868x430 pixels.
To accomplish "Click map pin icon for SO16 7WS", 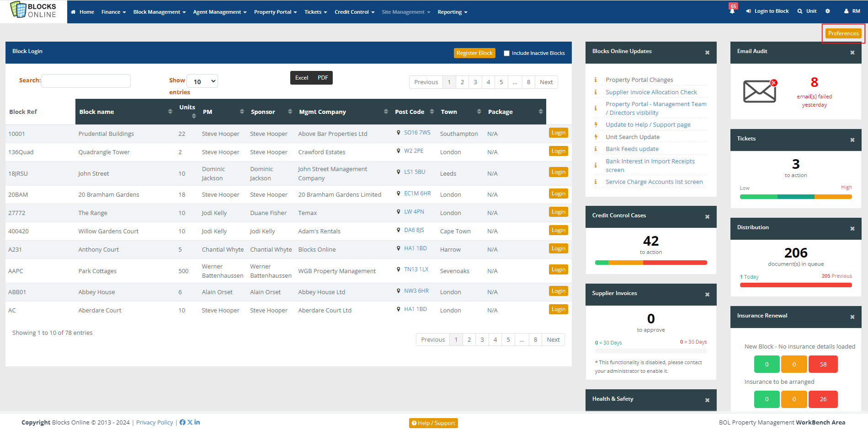I will pos(398,133).
